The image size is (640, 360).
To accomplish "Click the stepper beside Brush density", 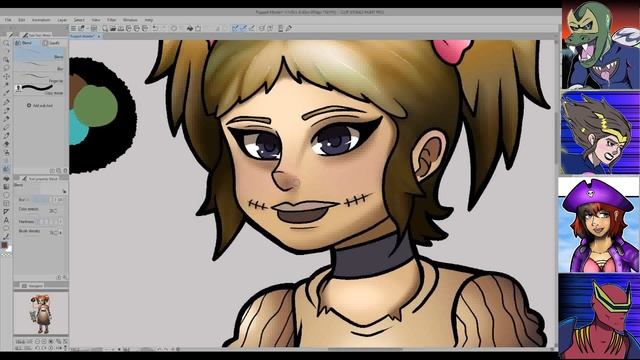I will 61,232.
